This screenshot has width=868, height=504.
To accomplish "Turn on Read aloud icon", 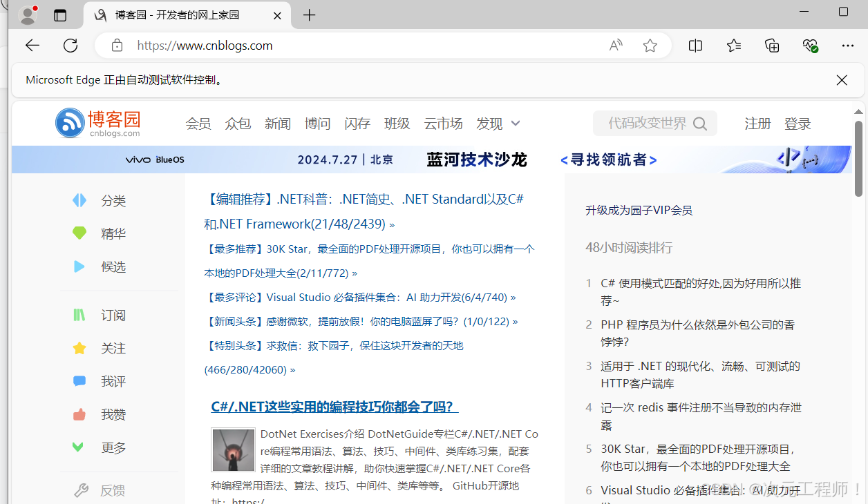I will [615, 46].
